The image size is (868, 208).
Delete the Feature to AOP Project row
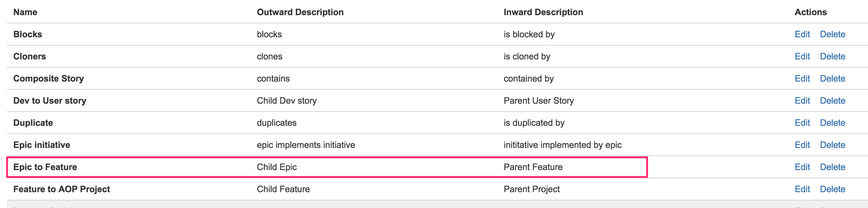[832, 189]
